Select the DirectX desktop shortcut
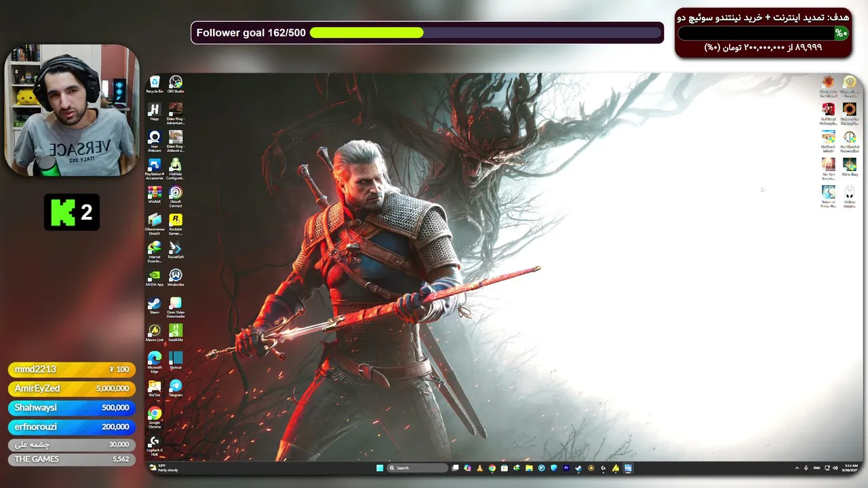Screen dimensions: 868x488 point(155,224)
